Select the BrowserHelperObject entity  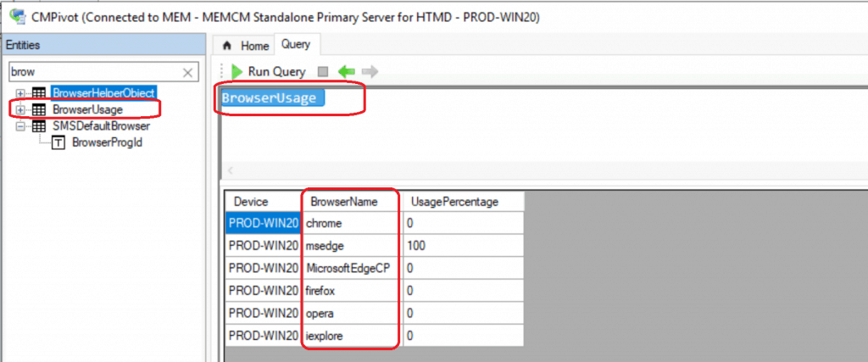coord(103,92)
